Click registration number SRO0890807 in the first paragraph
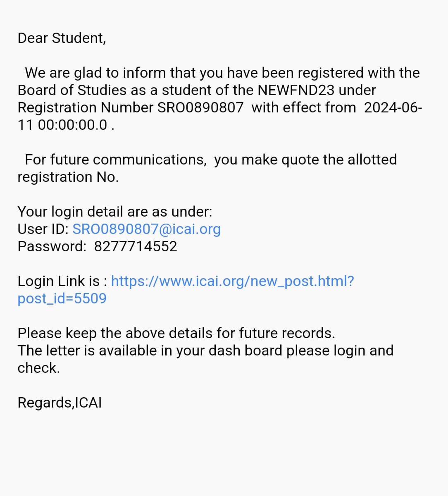This screenshot has height=496, width=448. coord(200,107)
